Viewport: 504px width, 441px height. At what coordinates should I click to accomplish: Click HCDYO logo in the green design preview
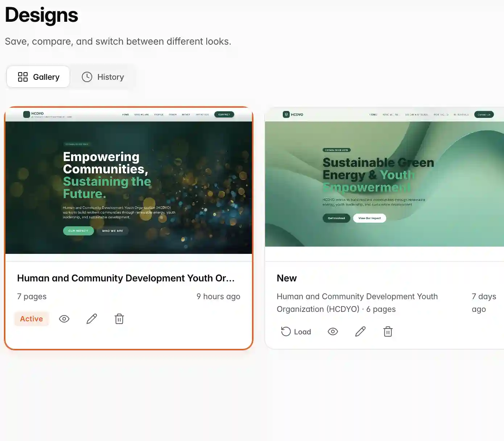pos(293,115)
